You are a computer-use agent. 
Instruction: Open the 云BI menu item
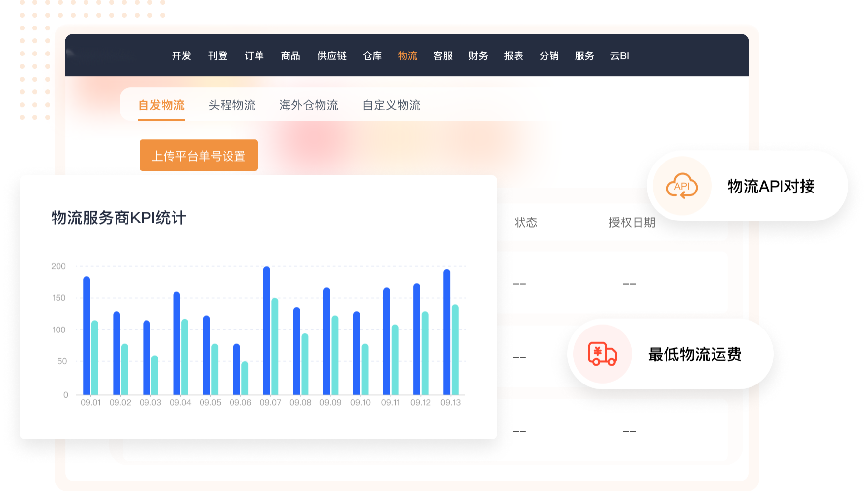click(619, 56)
